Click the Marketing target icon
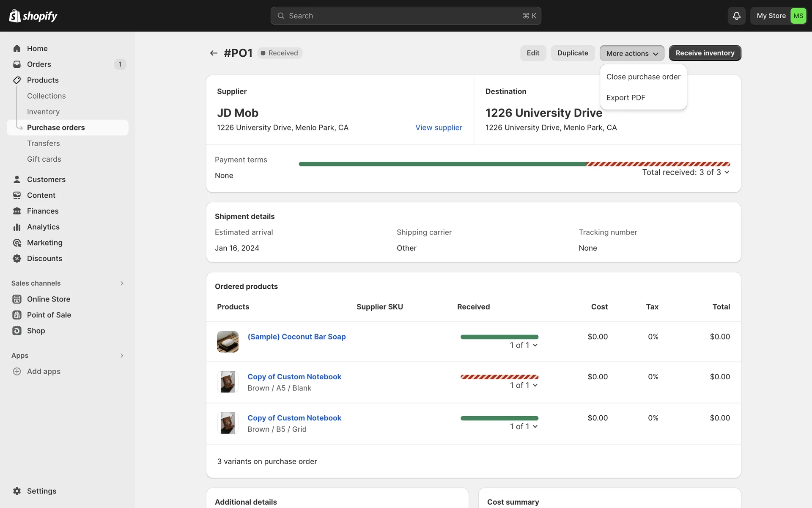812x508 pixels. (x=17, y=243)
